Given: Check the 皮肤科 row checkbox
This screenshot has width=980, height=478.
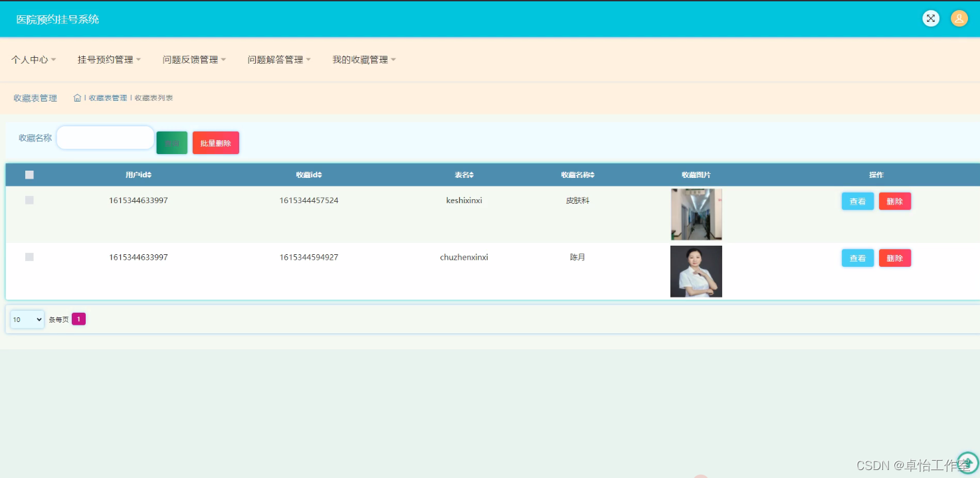Looking at the screenshot, I should tap(29, 200).
